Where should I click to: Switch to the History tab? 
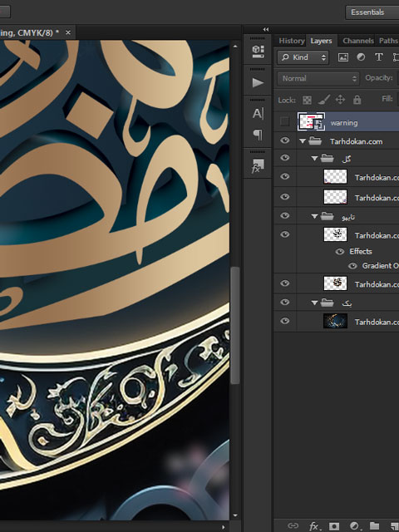click(x=292, y=41)
